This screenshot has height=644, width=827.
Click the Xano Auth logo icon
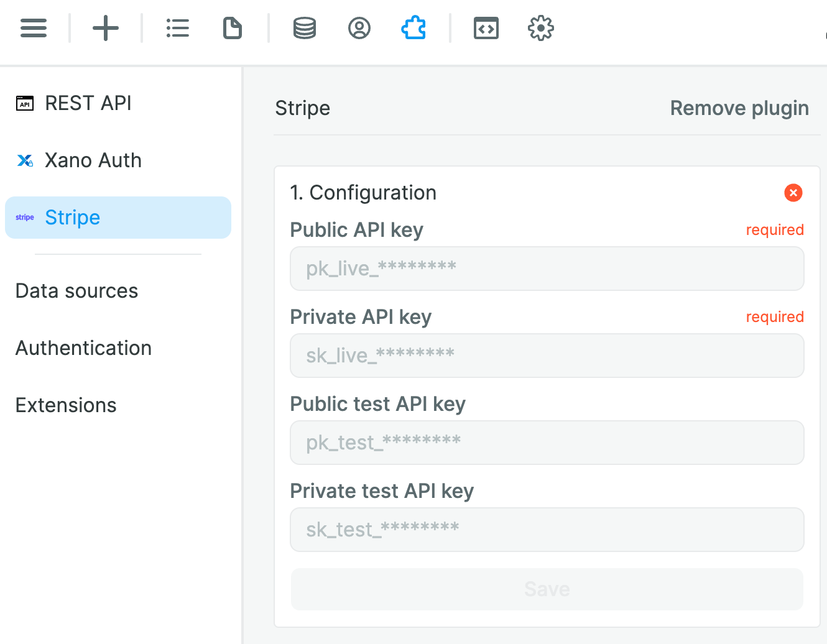[x=25, y=160]
